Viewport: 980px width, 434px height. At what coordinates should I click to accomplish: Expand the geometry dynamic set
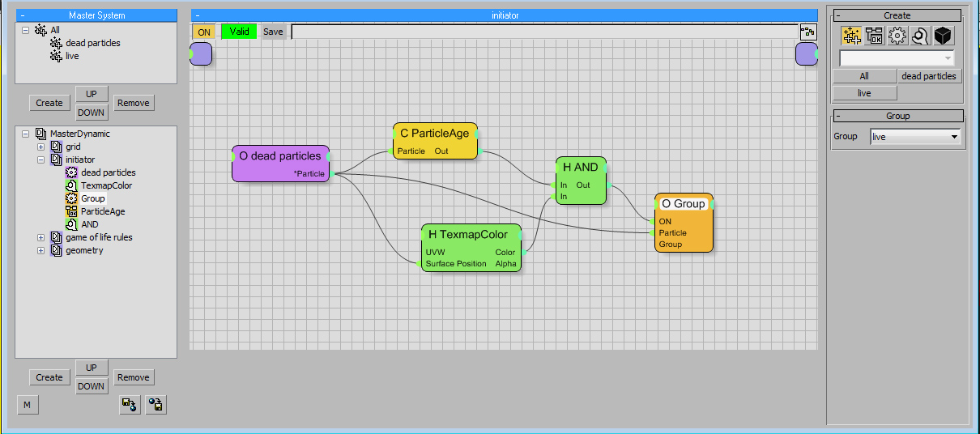pyautogui.click(x=41, y=250)
